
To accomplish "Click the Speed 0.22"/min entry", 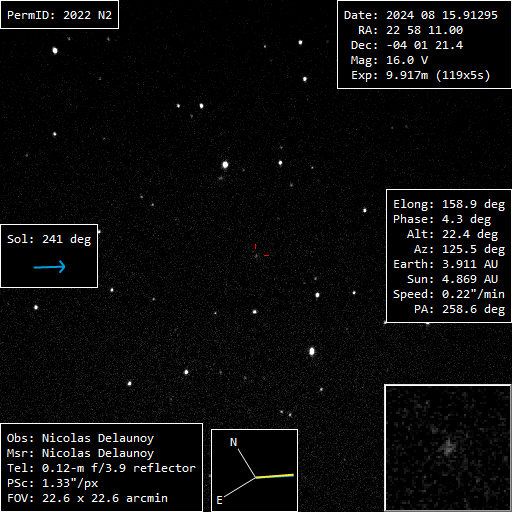I will pyautogui.click(x=449, y=294).
